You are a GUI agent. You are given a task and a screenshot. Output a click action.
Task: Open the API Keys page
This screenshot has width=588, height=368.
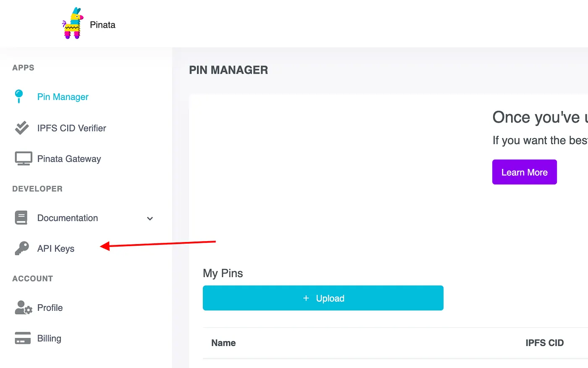[x=56, y=249]
